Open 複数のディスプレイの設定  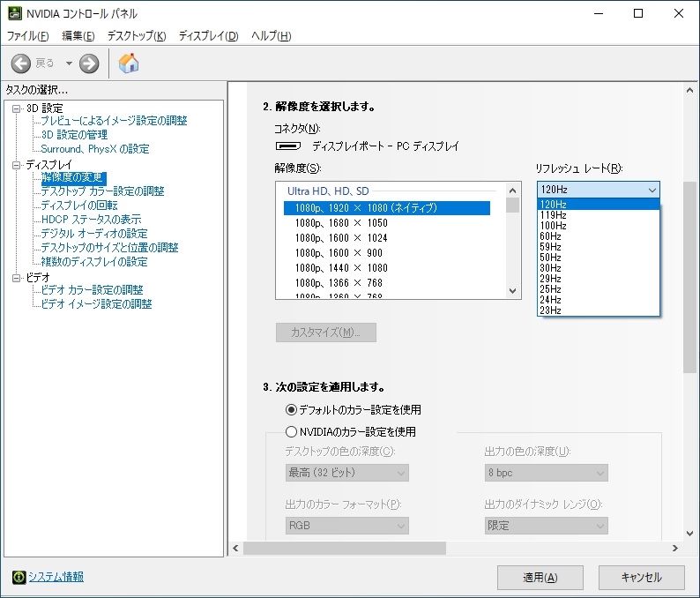click(94, 262)
